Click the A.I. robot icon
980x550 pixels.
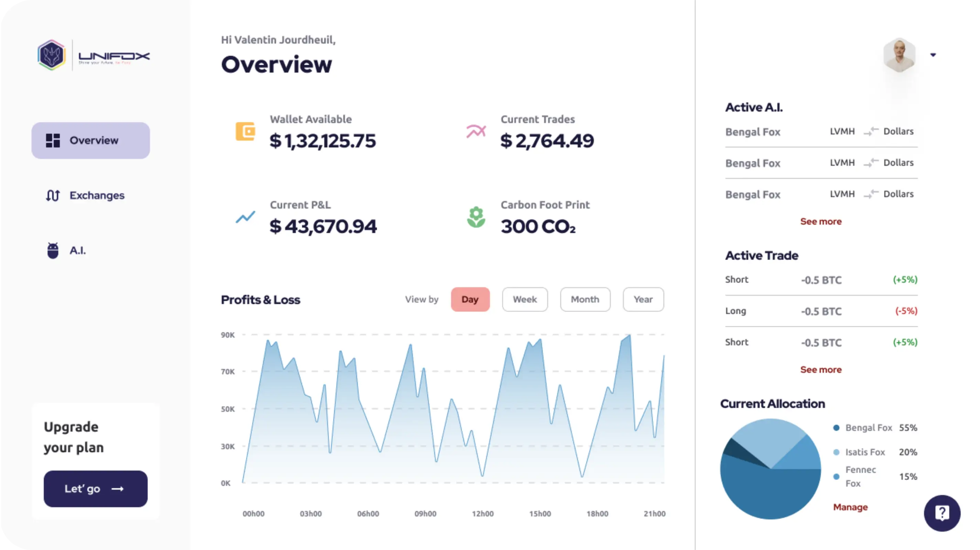pyautogui.click(x=53, y=250)
